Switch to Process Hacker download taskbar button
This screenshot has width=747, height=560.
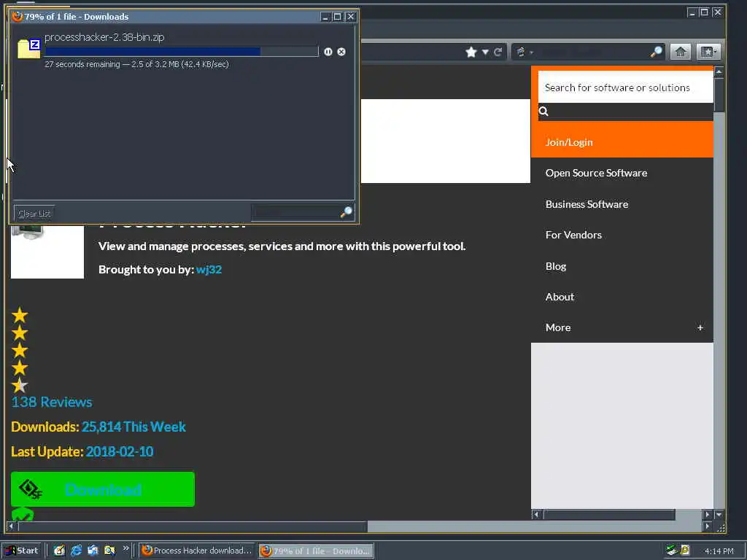coord(197,551)
